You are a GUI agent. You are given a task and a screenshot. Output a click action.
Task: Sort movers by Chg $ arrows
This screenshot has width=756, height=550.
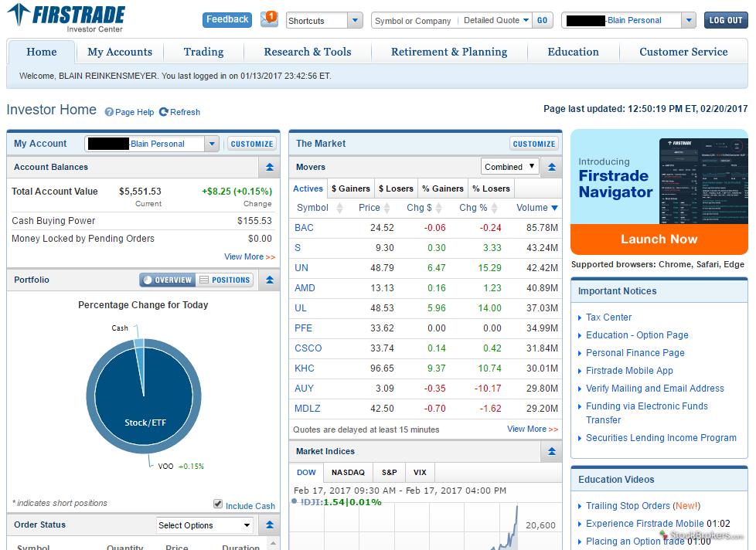click(x=439, y=208)
